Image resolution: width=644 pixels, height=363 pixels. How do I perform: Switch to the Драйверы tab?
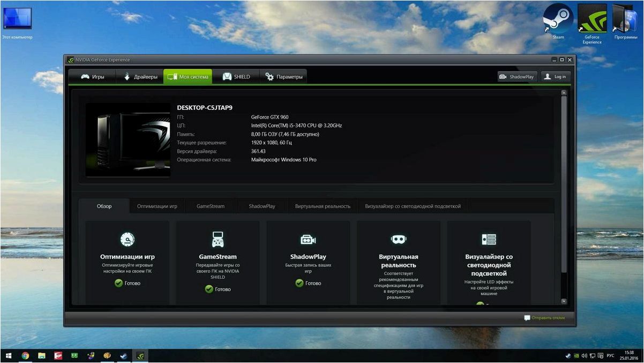click(x=140, y=77)
